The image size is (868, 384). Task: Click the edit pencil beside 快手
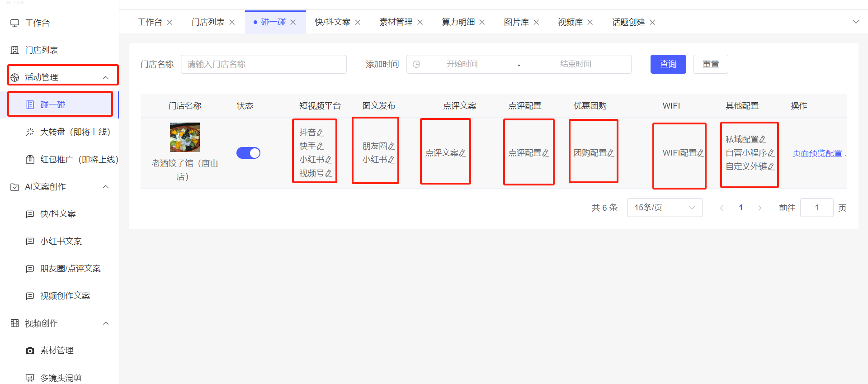320,147
